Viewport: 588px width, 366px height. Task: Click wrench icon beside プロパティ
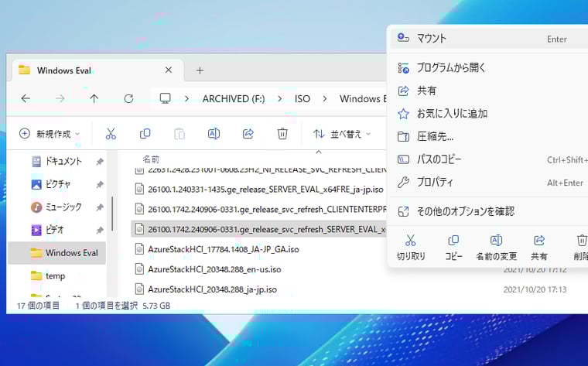(x=403, y=183)
